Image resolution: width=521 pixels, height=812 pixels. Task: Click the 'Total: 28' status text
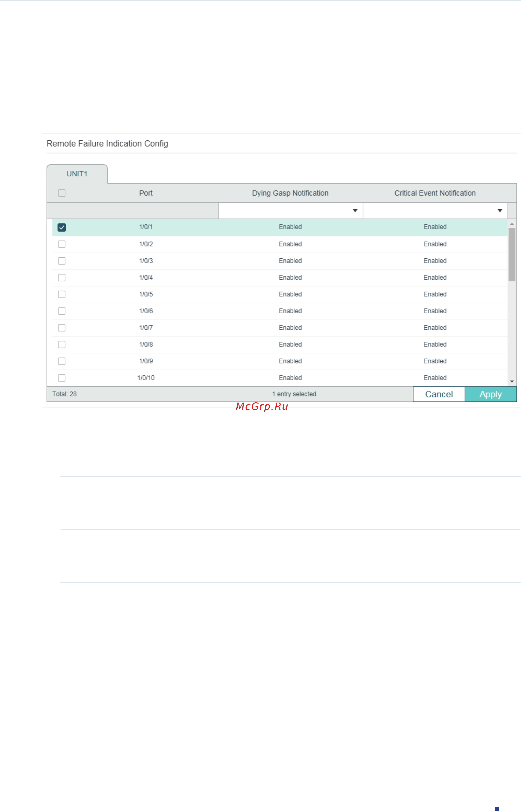[64, 394]
